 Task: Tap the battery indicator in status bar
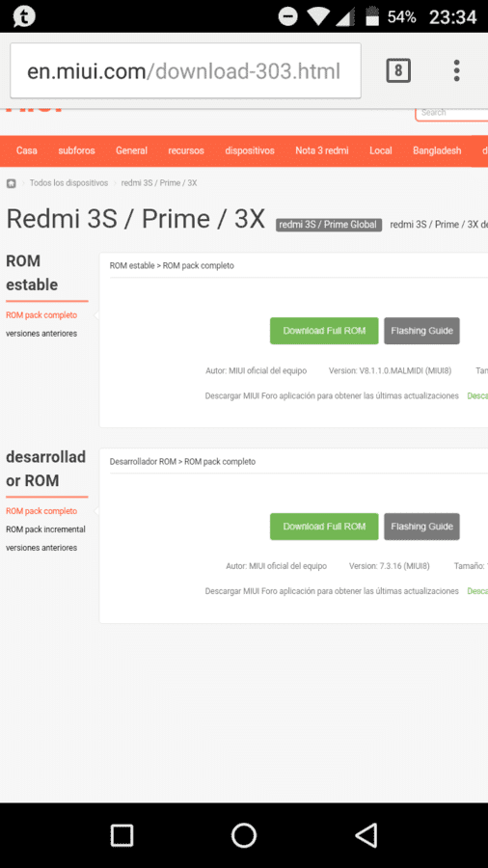[x=372, y=16]
